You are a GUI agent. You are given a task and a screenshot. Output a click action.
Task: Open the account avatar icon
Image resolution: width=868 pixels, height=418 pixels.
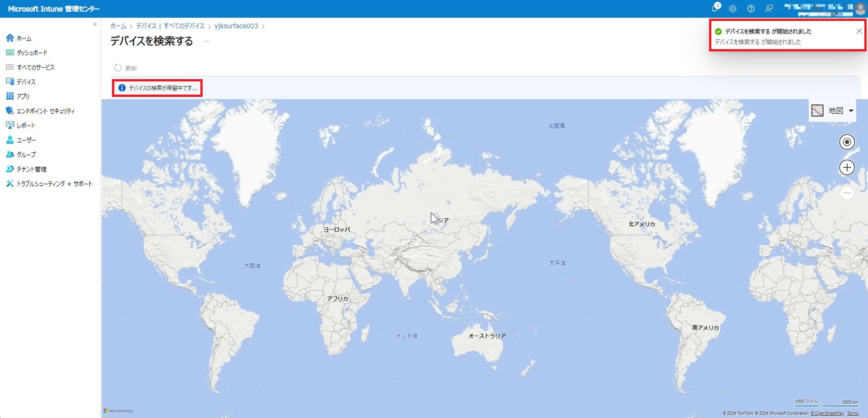(x=860, y=9)
